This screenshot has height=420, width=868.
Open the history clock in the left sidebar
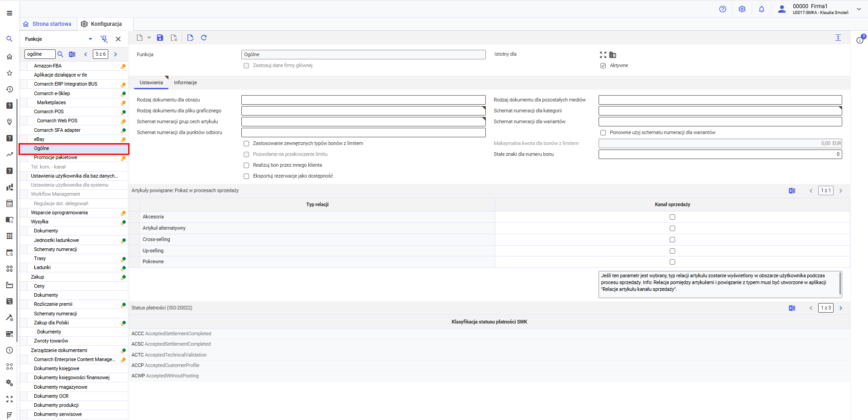(x=9, y=89)
